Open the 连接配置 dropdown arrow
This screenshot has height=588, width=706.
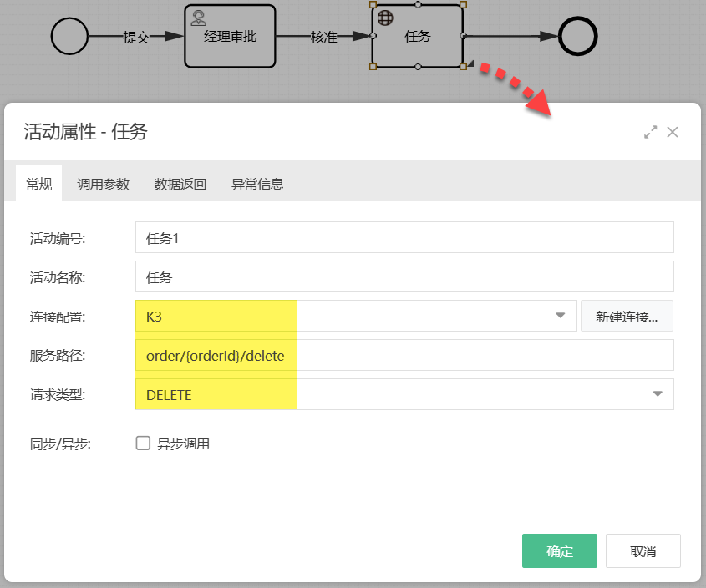point(560,317)
